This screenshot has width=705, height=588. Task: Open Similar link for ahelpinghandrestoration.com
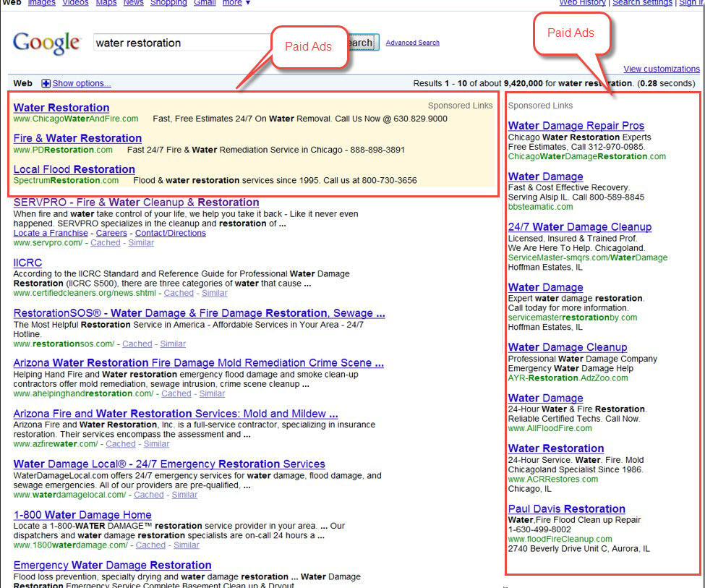tap(212, 393)
